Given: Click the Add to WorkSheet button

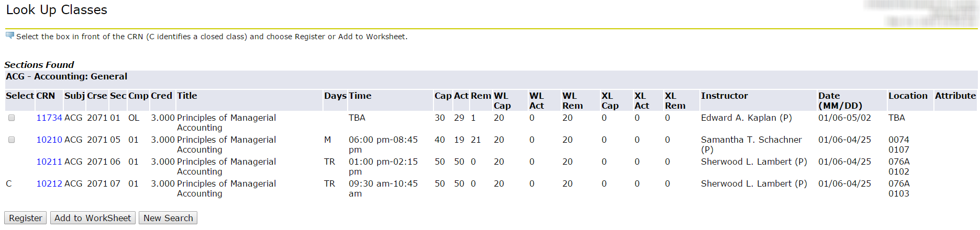Looking at the screenshot, I should tap(93, 218).
